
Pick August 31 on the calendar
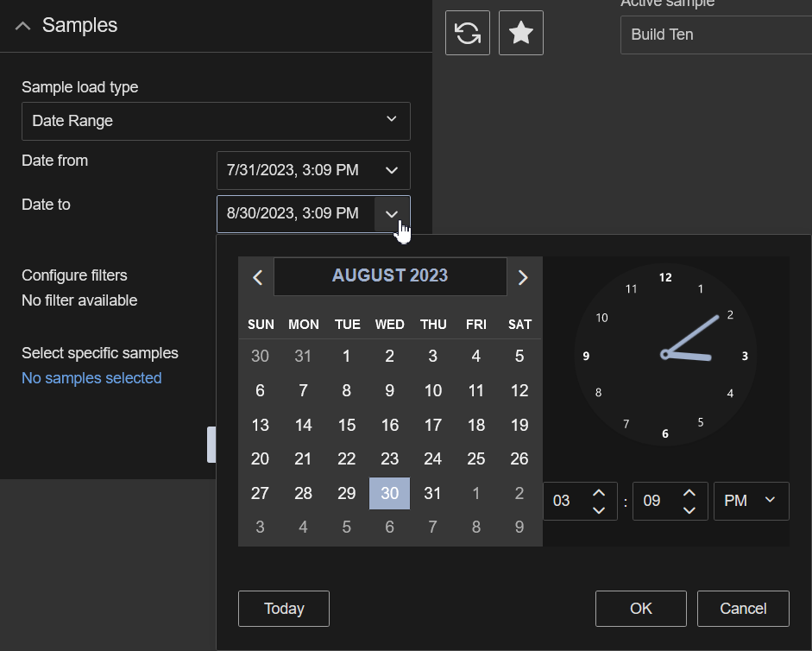pos(433,494)
